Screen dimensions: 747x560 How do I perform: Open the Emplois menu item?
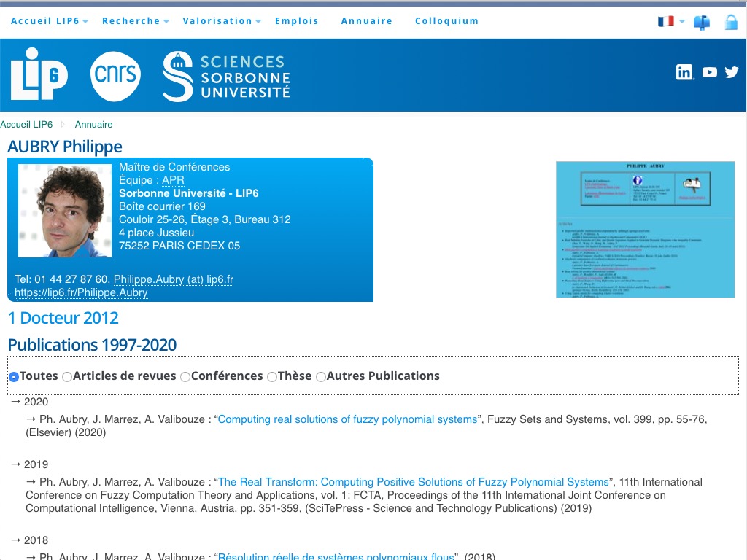pos(296,21)
